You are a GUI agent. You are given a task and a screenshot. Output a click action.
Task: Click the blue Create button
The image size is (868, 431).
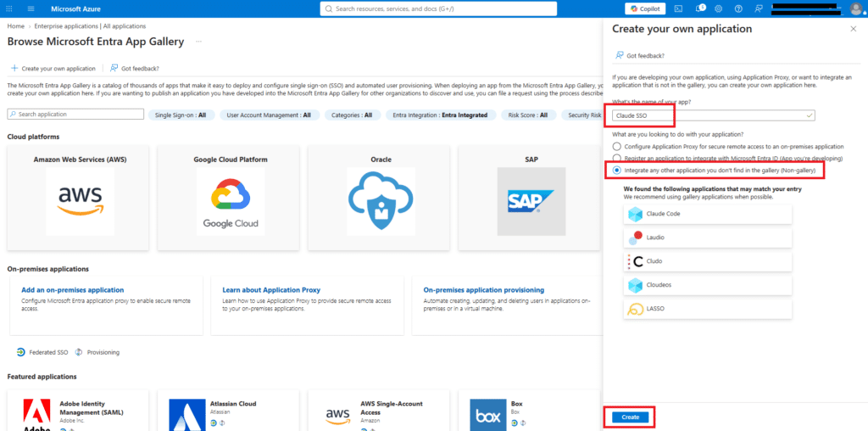(630, 417)
